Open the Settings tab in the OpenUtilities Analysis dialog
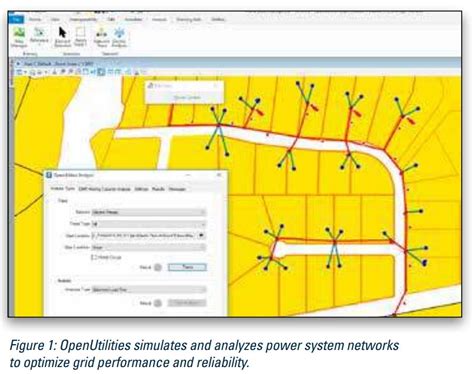474x374 pixels. pos(141,189)
